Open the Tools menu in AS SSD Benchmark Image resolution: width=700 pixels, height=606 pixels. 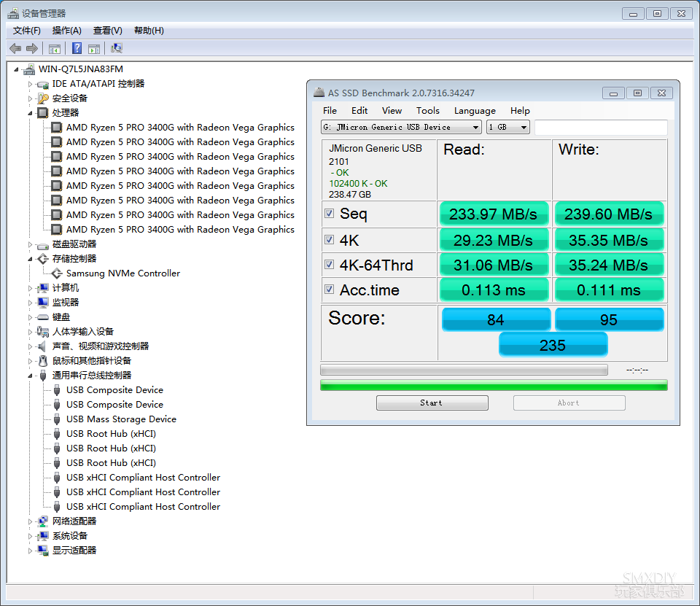[x=428, y=111]
